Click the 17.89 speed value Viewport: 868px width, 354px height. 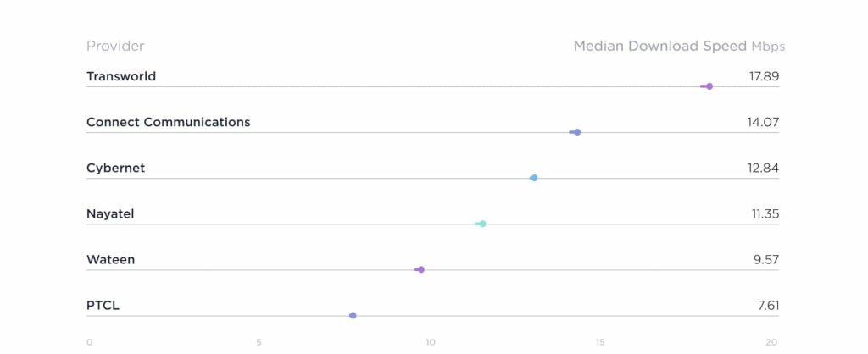[x=763, y=76]
